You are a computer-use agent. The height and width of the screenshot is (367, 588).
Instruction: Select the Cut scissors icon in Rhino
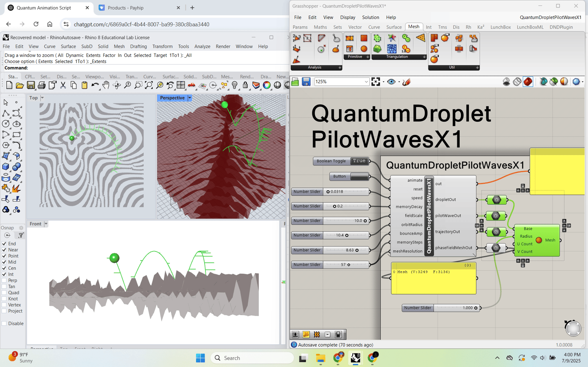coord(63,85)
